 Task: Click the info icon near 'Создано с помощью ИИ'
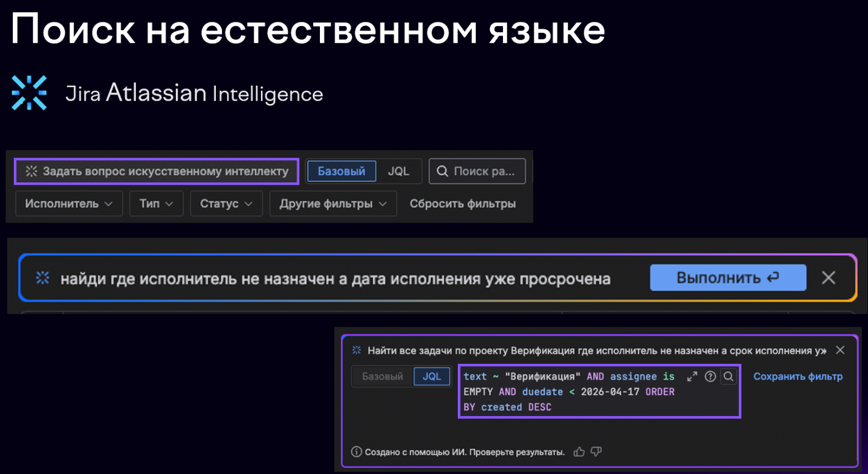point(357,452)
